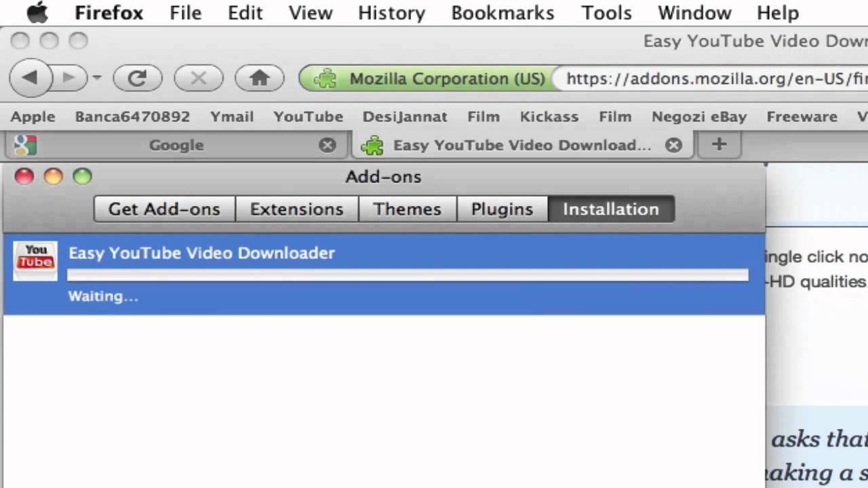This screenshot has height=488, width=868.
Task: Open the Apple menu
Action: pos(37,12)
